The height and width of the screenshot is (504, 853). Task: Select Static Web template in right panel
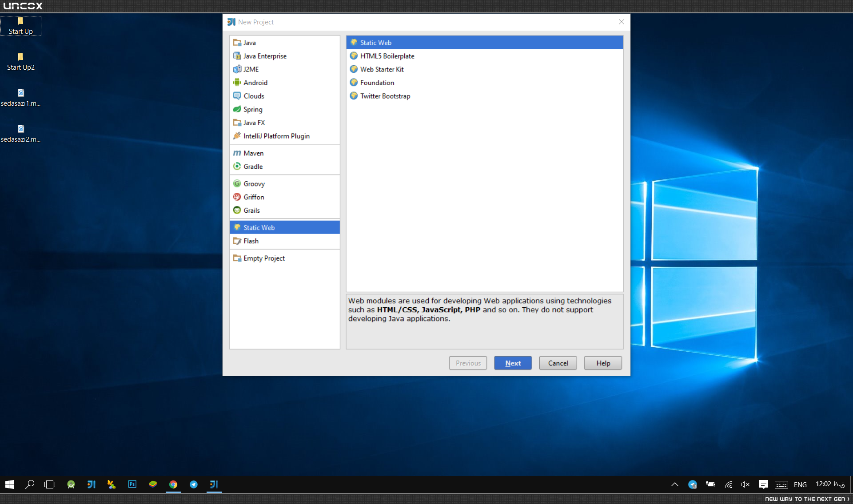click(x=485, y=43)
